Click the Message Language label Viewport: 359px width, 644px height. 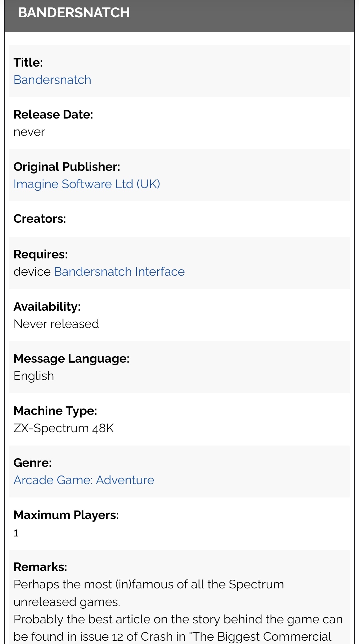click(x=71, y=359)
